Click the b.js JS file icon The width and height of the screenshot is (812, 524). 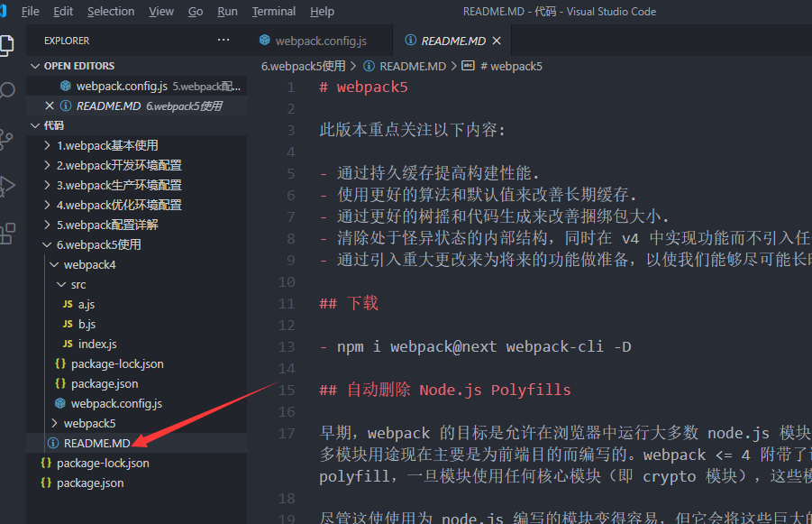pos(68,324)
